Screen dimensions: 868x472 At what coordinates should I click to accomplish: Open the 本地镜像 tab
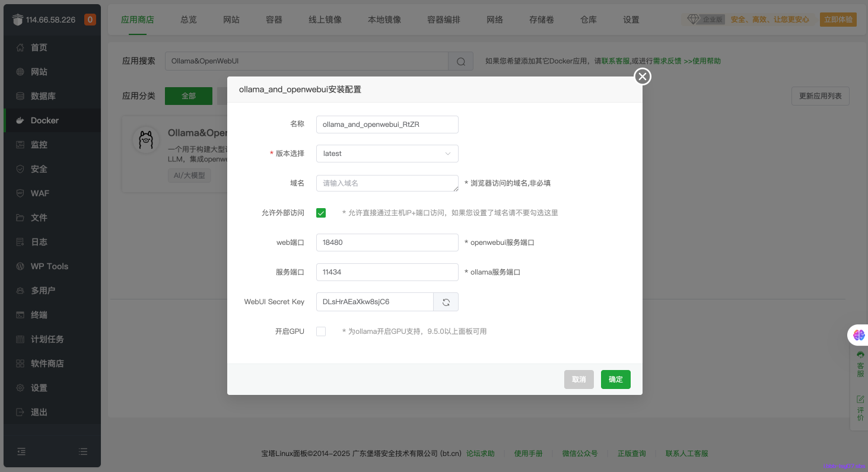384,20
